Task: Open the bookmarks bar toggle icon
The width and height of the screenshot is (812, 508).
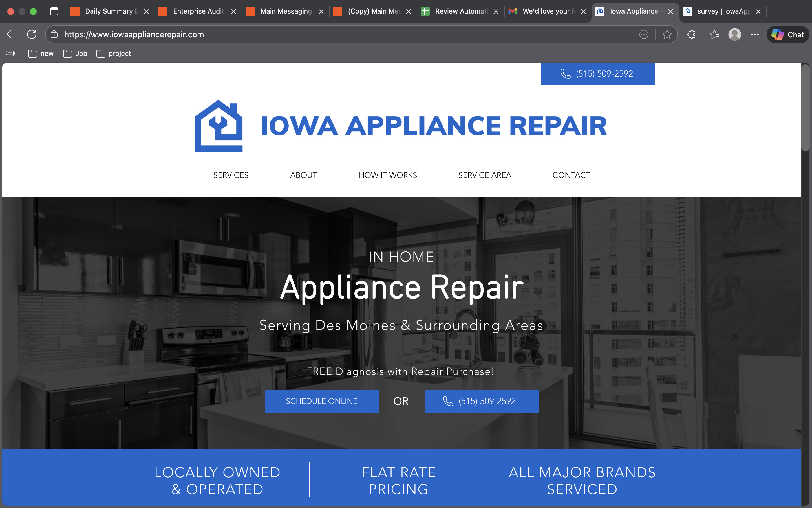Action: tap(10, 53)
